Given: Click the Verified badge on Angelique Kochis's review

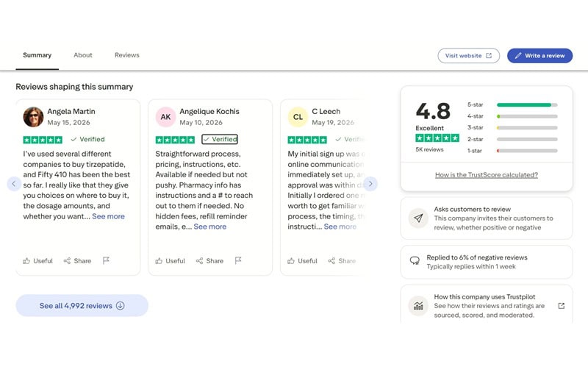Looking at the screenshot, I should pos(220,139).
